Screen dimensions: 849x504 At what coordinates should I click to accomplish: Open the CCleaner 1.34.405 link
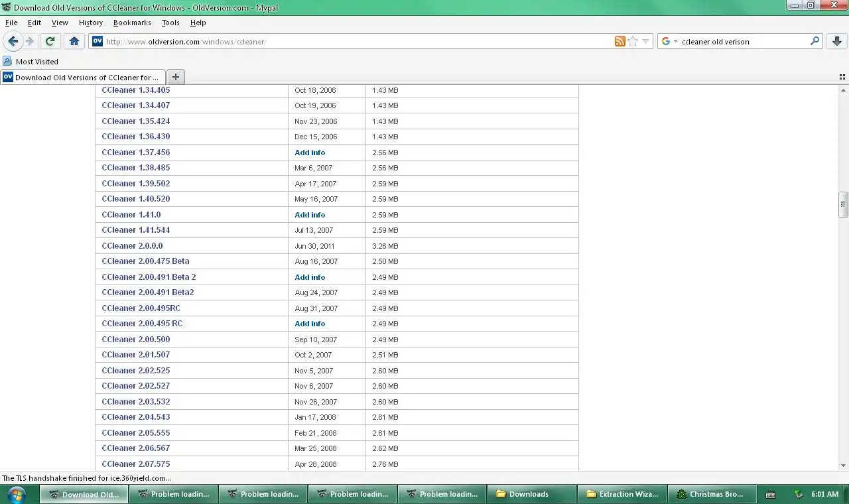[x=135, y=90]
